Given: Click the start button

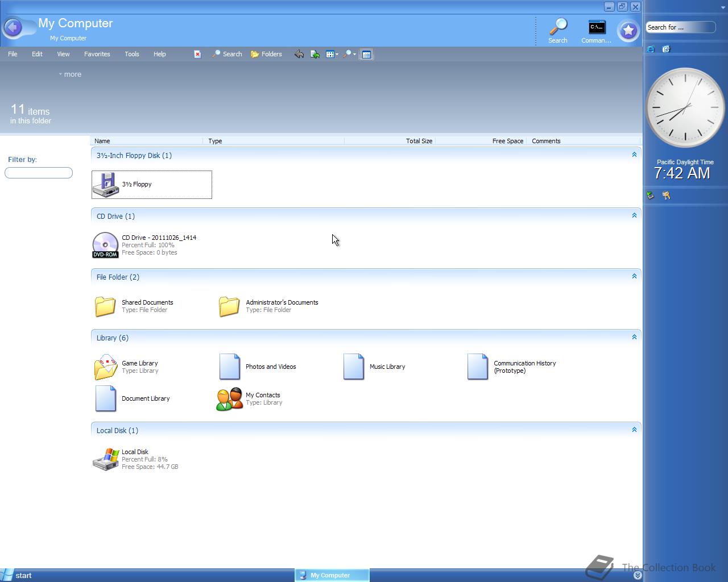Looking at the screenshot, I should click(x=17, y=575).
